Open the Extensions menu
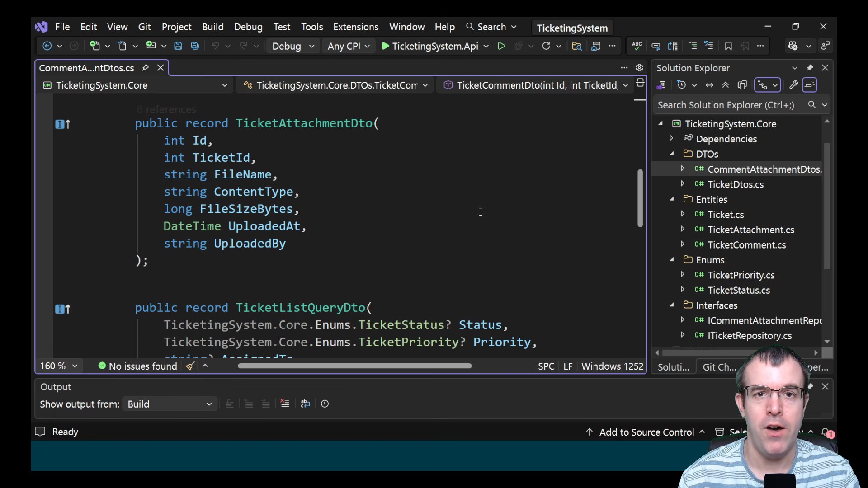The width and height of the screenshot is (868, 488). tap(356, 27)
